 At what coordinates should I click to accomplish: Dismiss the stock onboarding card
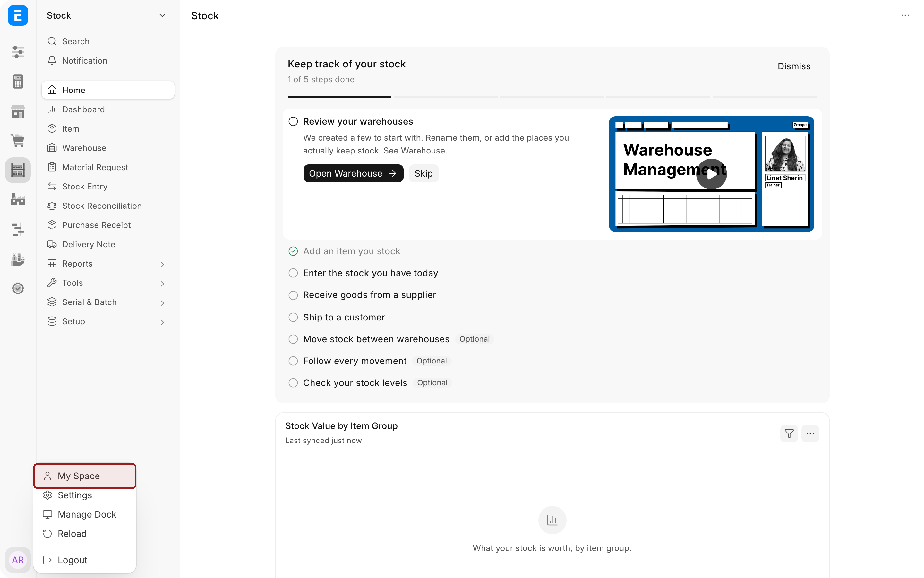click(x=794, y=66)
